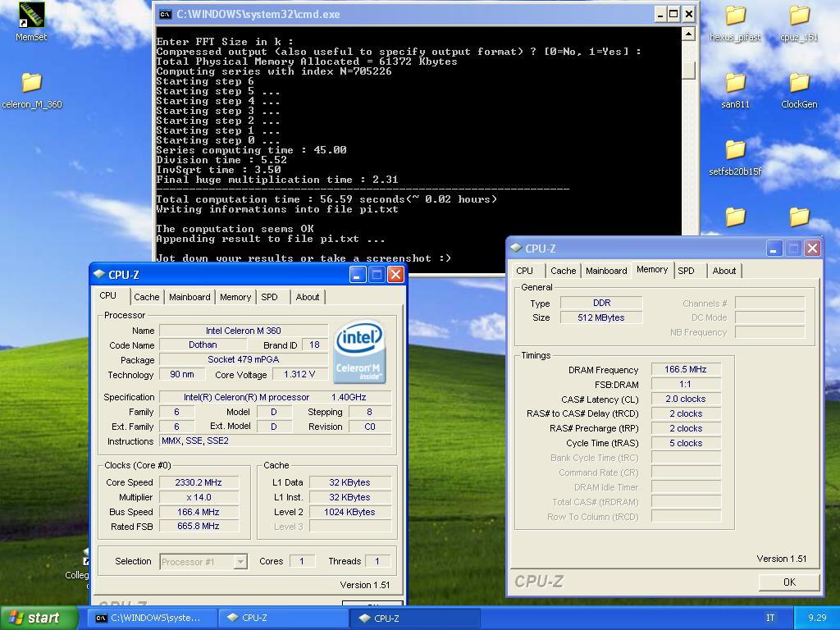The width and height of the screenshot is (840, 630).
Task: Click the Technology value 90 nm
Action: 183,374
